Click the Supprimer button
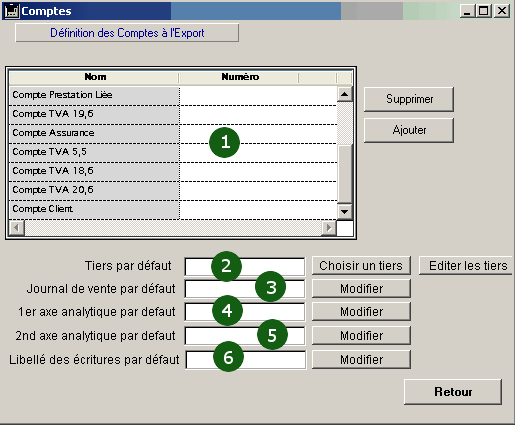The height and width of the screenshot is (427, 516). pos(409,99)
